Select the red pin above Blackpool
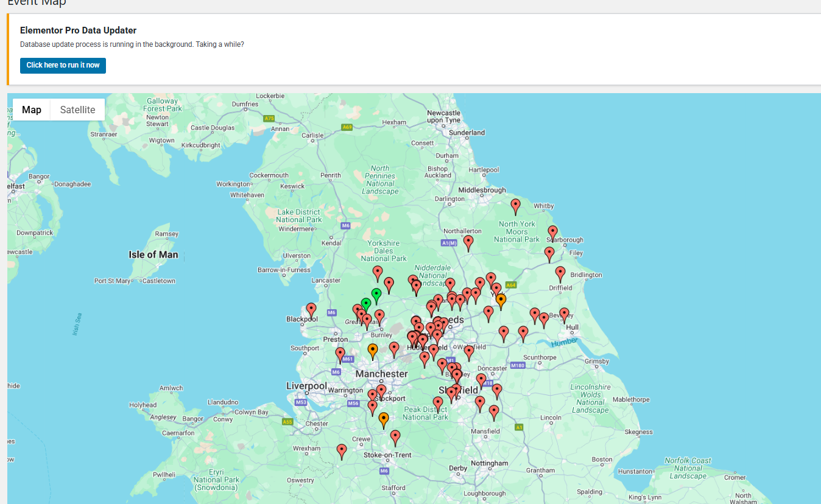 311,311
